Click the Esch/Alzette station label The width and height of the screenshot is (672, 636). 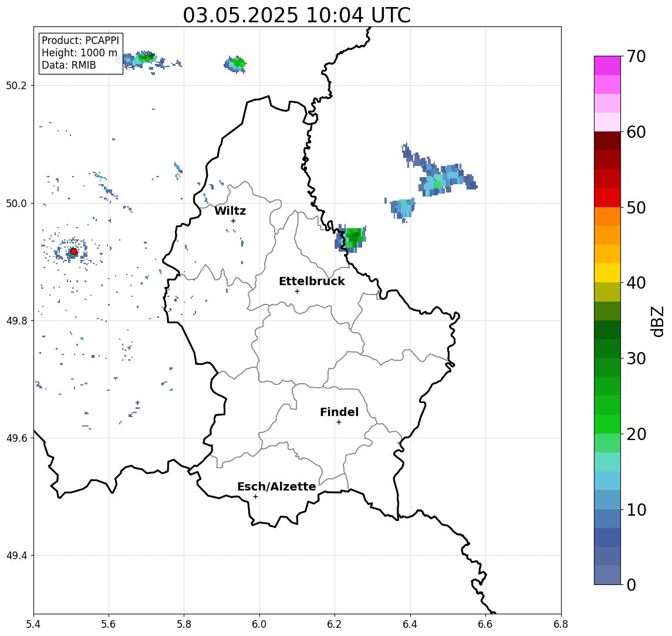[276, 486]
